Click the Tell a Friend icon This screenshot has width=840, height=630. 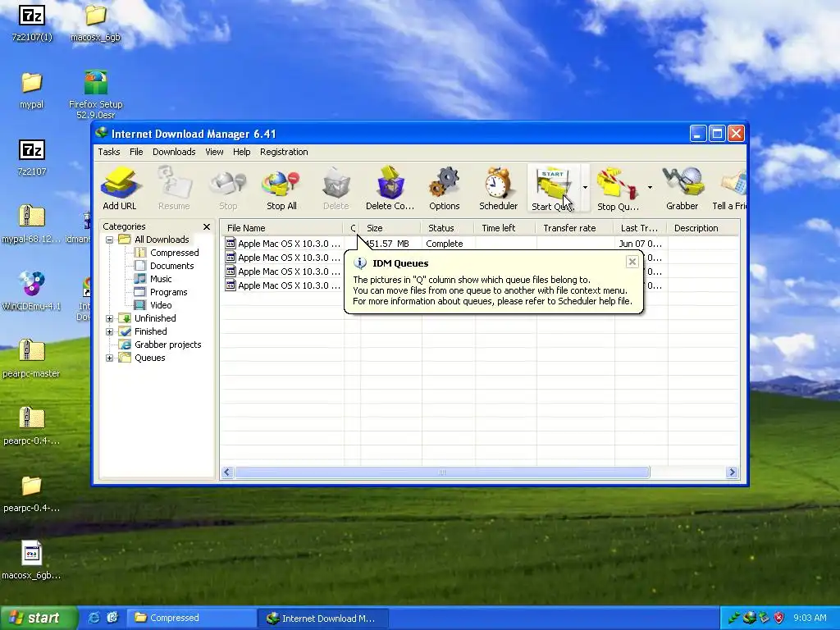pos(729,188)
